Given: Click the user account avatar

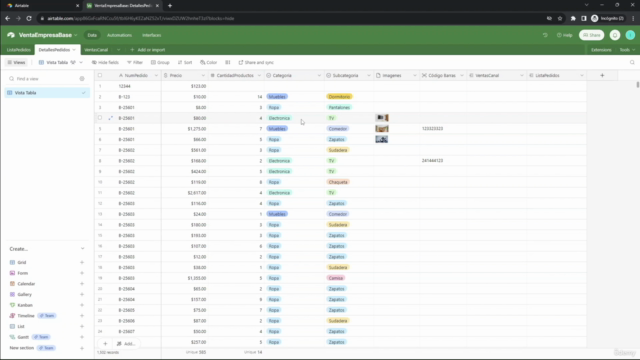Looking at the screenshot, I should pos(630,35).
